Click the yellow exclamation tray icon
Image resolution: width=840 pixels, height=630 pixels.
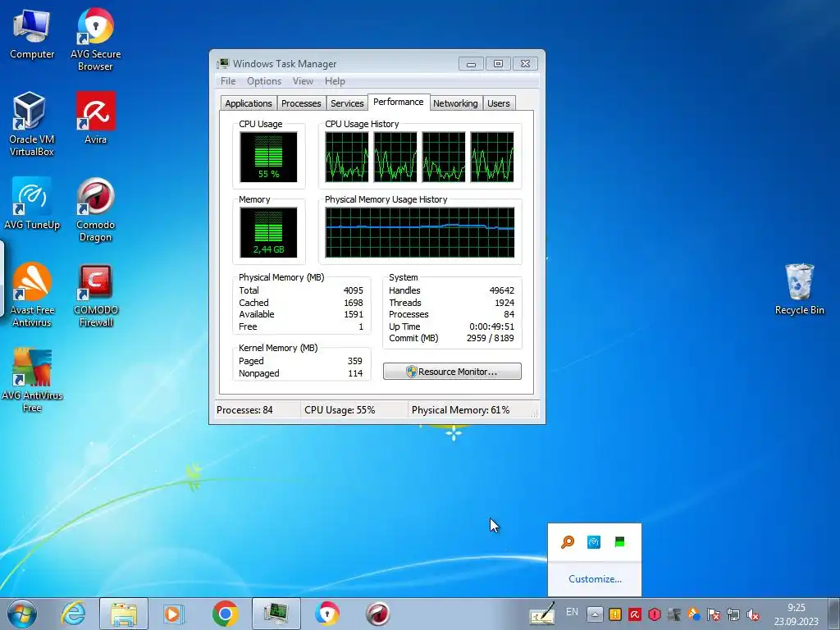(615, 614)
